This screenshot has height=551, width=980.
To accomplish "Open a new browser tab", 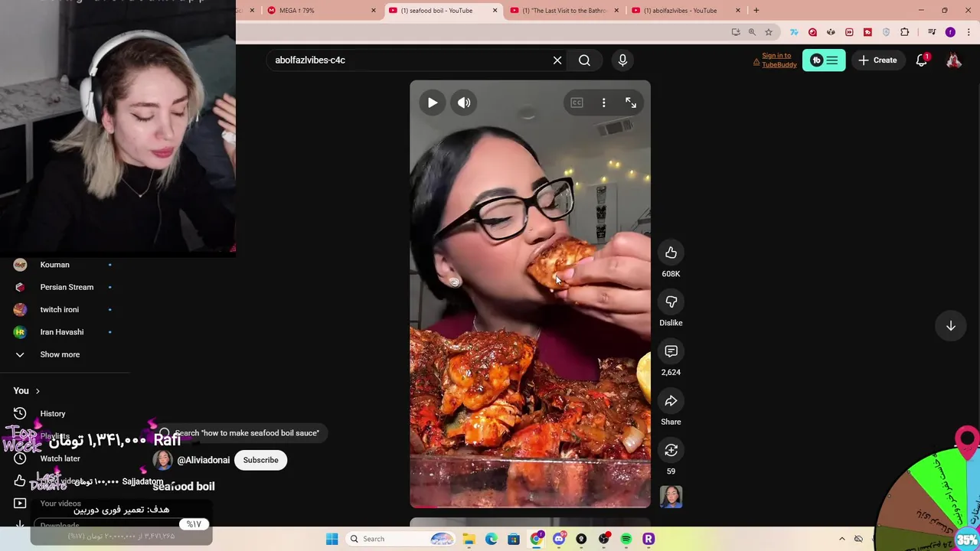I will click(x=756, y=11).
